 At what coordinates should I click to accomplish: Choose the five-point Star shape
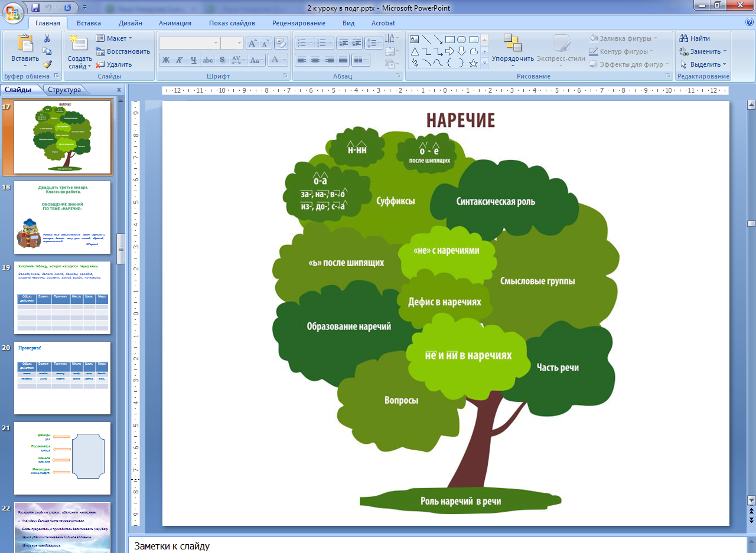coord(474,63)
